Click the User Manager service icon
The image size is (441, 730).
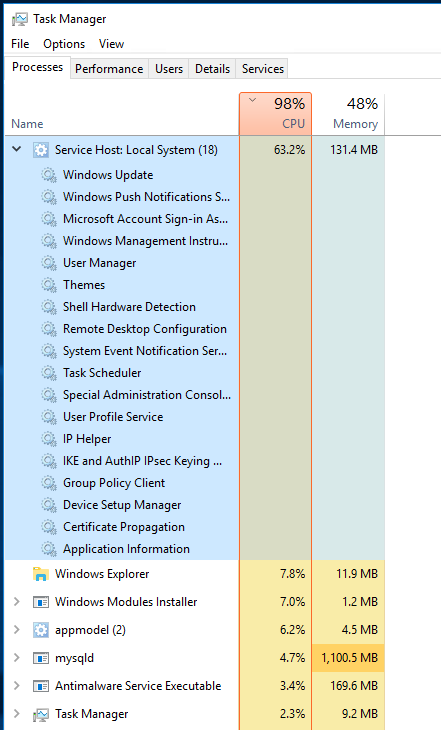[48, 263]
